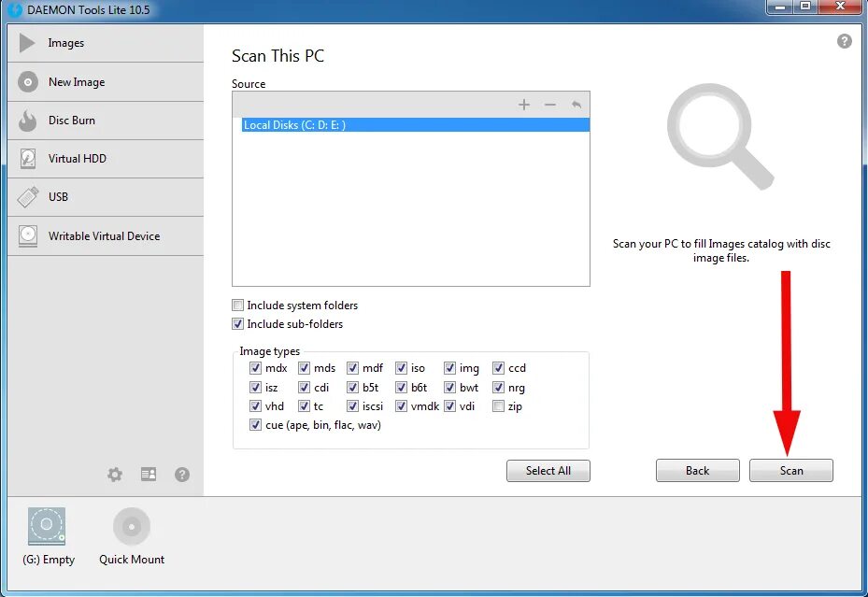Select Local Disks (C: D: E: ) source row
The width and height of the screenshot is (868, 597).
tap(416, 125)
